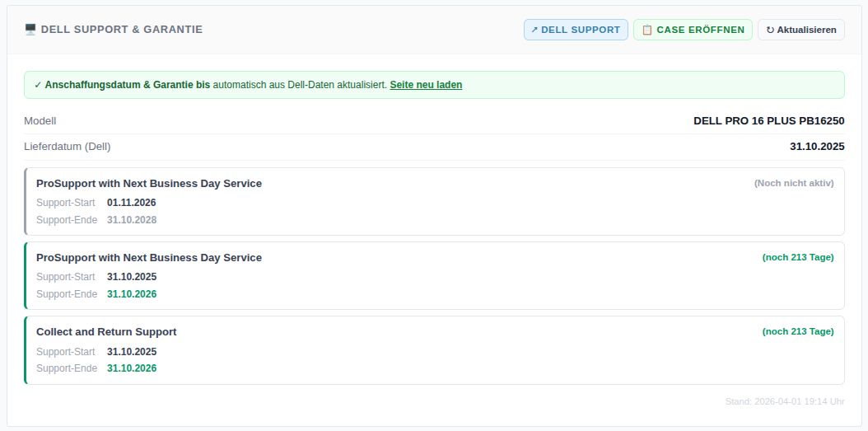The image size is (868, 431).
Task: Click the '(Noch nicht aktiv)' status label
Action: click(x=794, y=184)
